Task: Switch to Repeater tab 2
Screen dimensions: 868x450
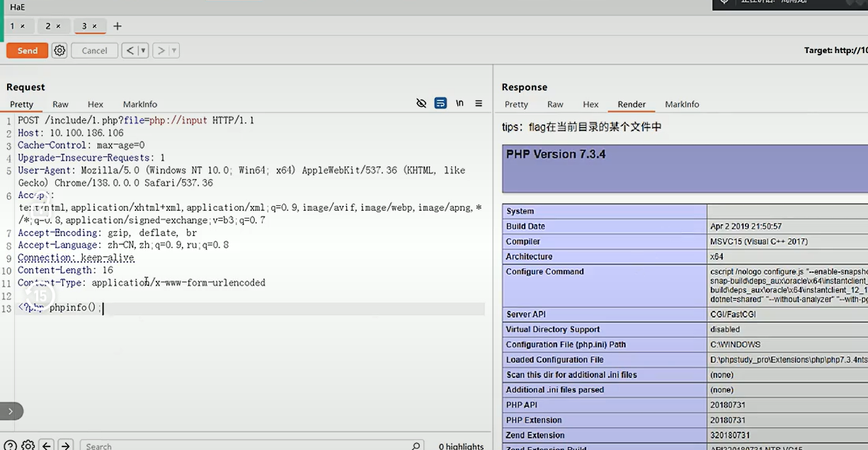Action: click(48, 26)
